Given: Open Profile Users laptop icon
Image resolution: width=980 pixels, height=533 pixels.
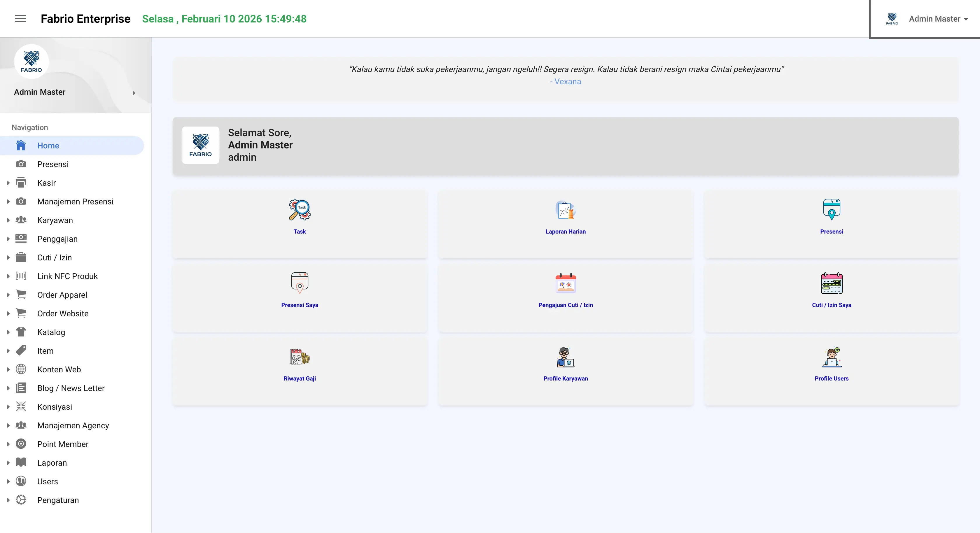Looking at the screenshot, I should [x=831, y=357].
